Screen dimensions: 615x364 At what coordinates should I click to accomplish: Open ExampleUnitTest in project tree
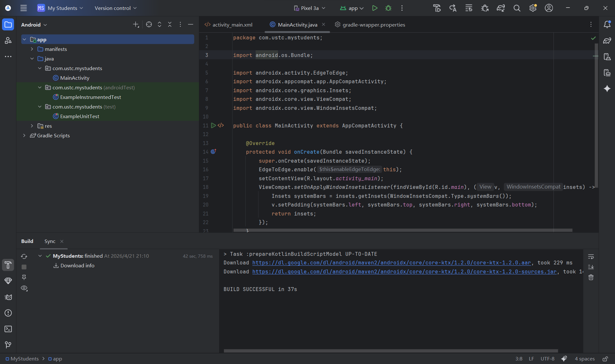click(79, 116)
